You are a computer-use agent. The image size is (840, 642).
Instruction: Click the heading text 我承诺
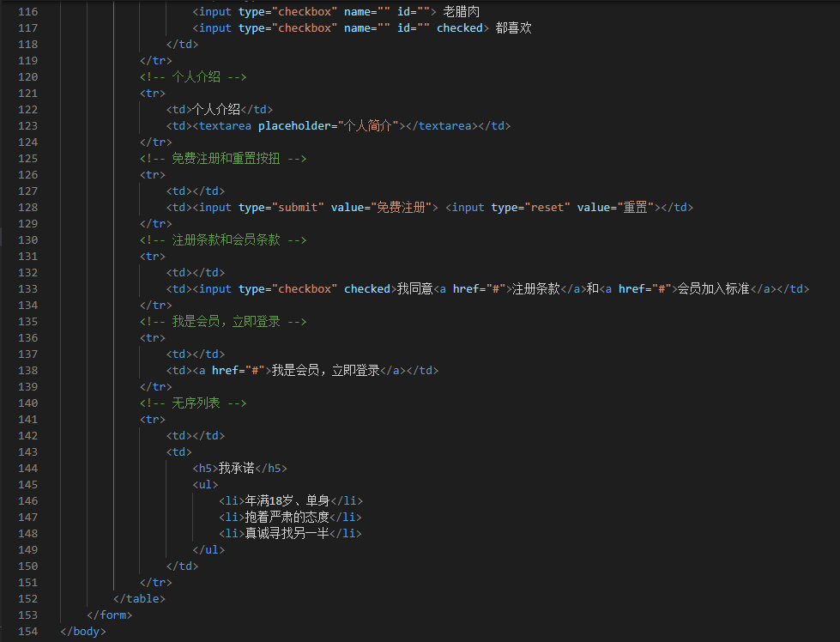pos(236,469)
